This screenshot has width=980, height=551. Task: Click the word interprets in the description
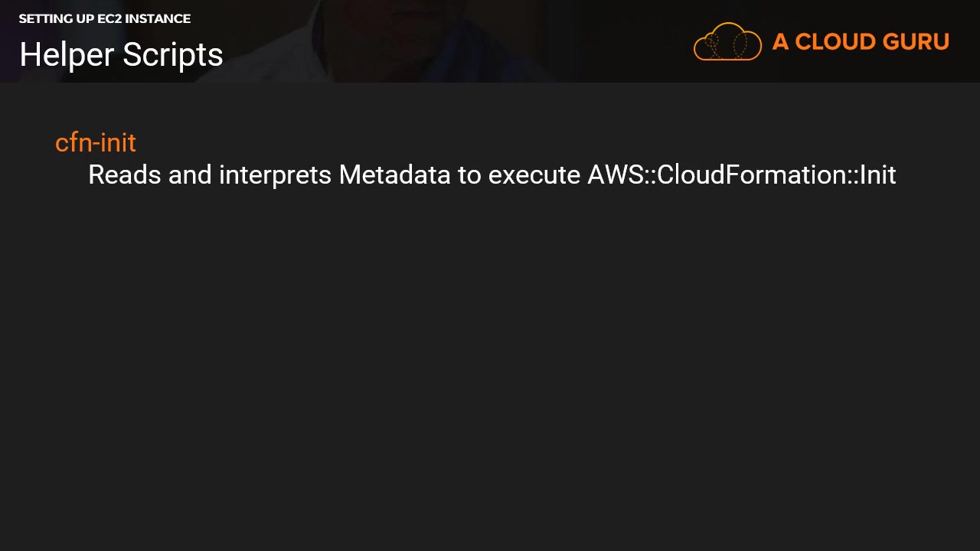point(275,175)
